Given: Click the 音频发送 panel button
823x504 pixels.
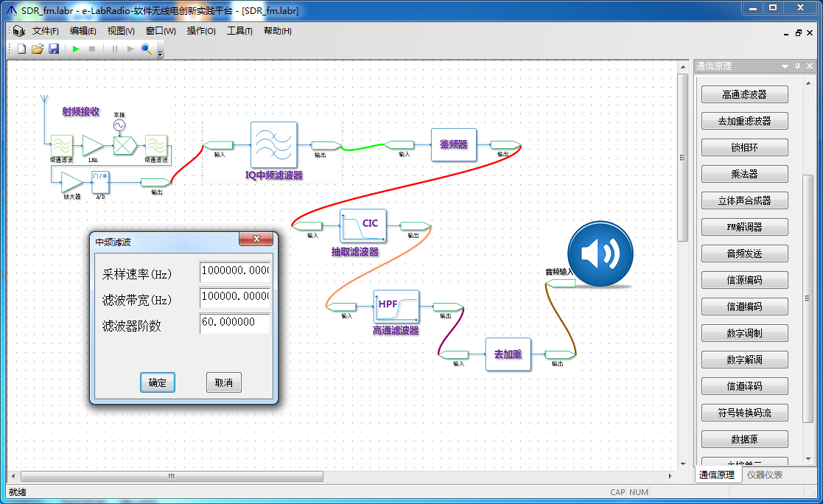Looking at the screenshot, I should [744, 253].
